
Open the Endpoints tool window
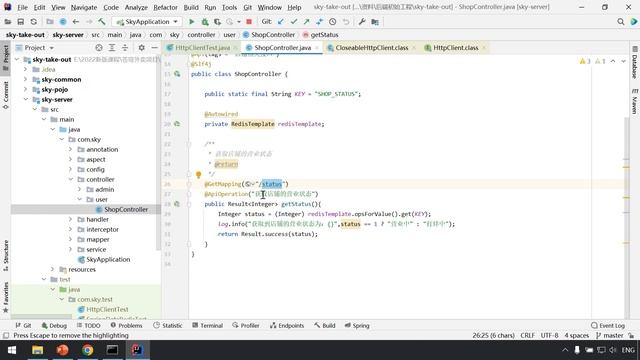287,326
